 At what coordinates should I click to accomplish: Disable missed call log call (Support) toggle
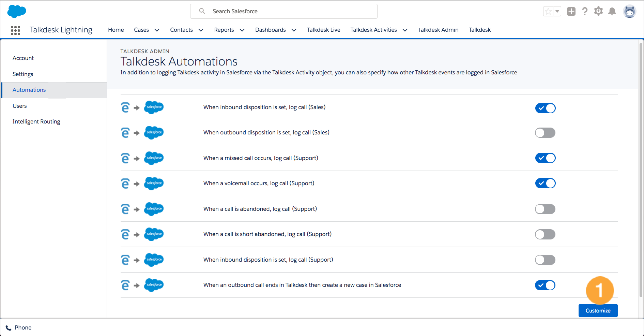[x=545, y=158]
